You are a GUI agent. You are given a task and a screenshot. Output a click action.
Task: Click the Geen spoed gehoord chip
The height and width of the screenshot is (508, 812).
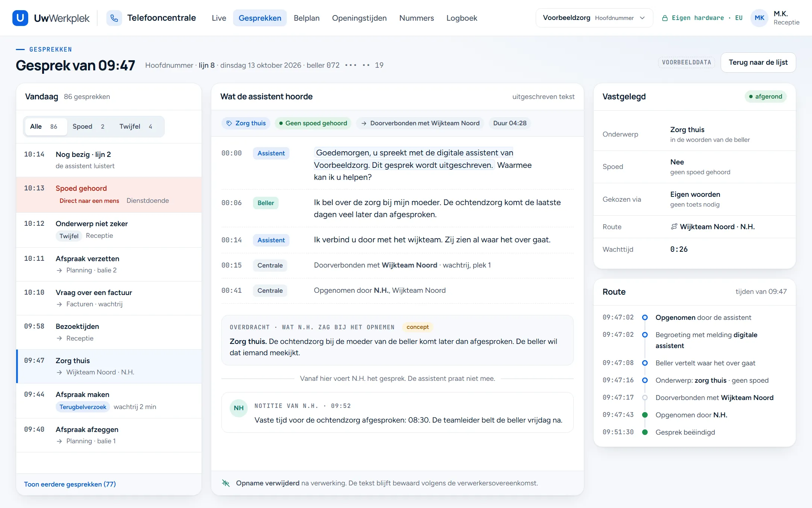313,123
